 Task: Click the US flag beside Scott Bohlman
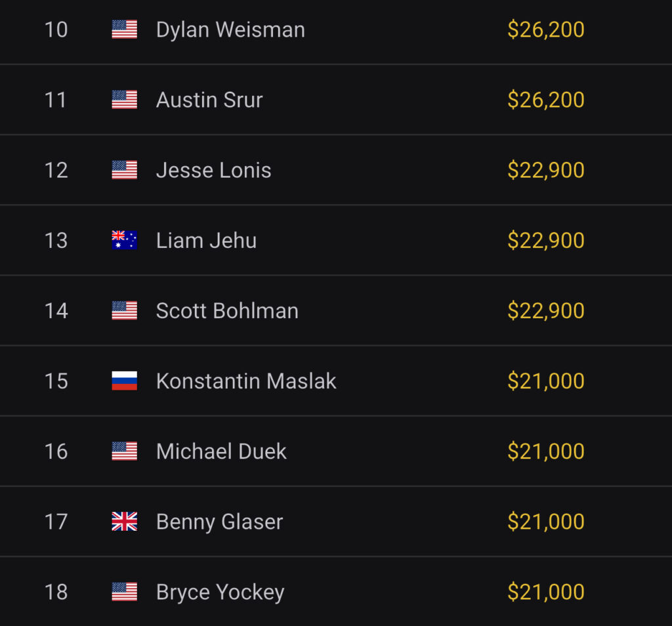[124, 310]
